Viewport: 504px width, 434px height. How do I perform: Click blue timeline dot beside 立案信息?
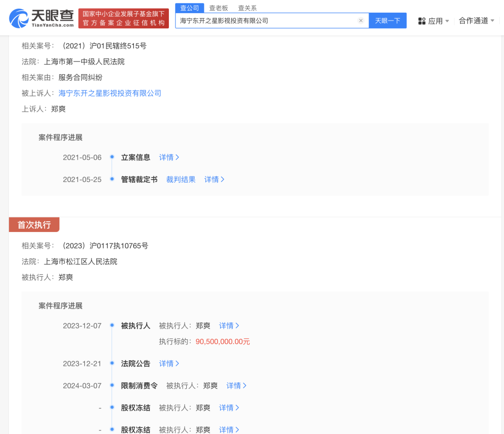112,157
